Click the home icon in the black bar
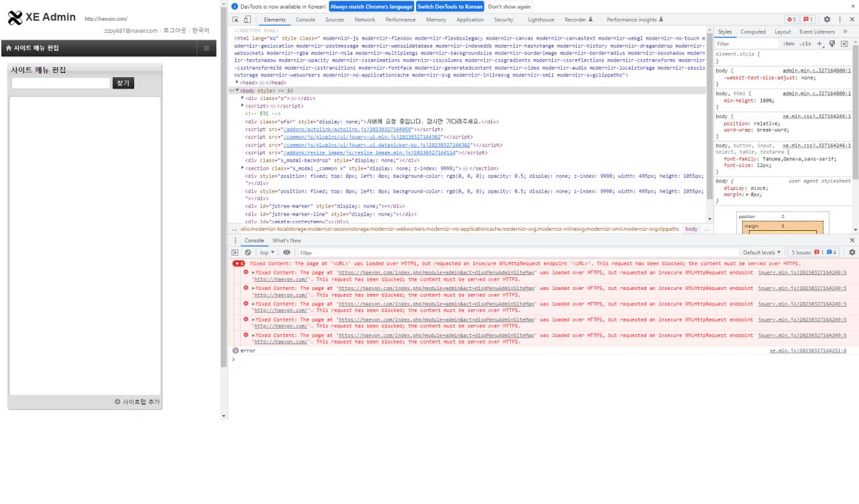The image size is (859, 504). click(8, 48)
